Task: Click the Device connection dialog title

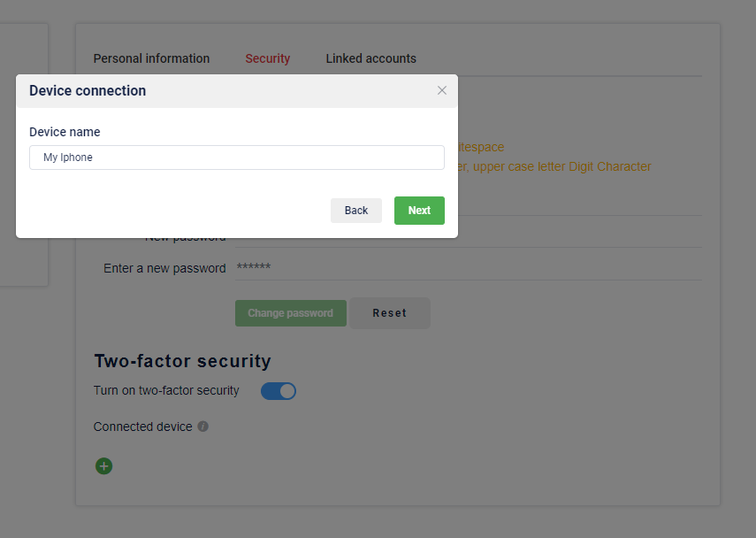Action: pyautogui.click(x=88, y=90)
